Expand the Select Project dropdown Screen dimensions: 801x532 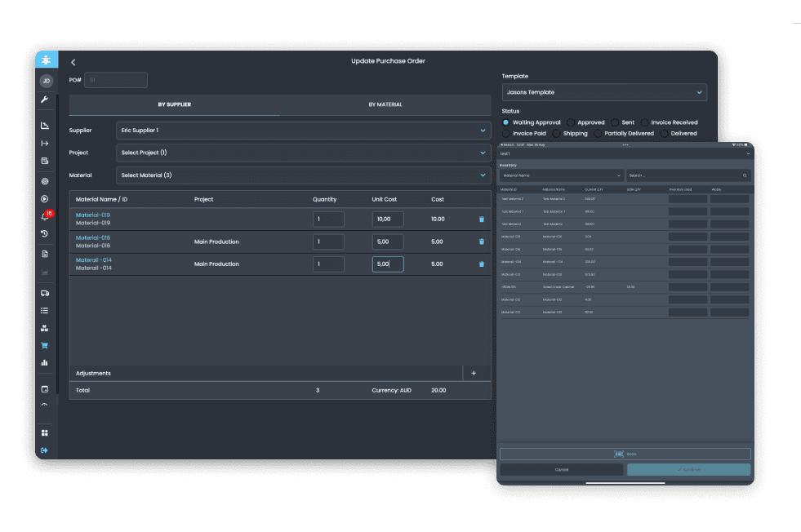(304, 153)
